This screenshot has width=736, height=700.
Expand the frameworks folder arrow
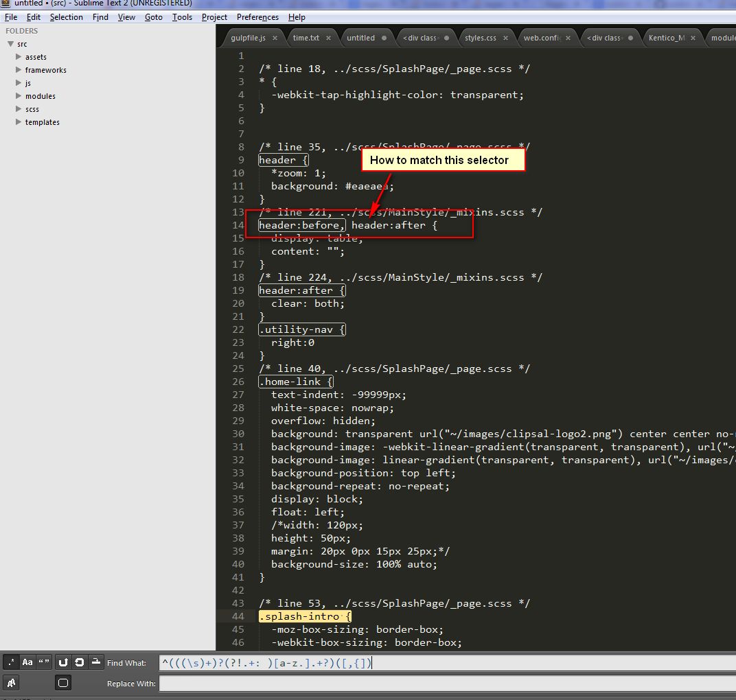click(19, 70)
